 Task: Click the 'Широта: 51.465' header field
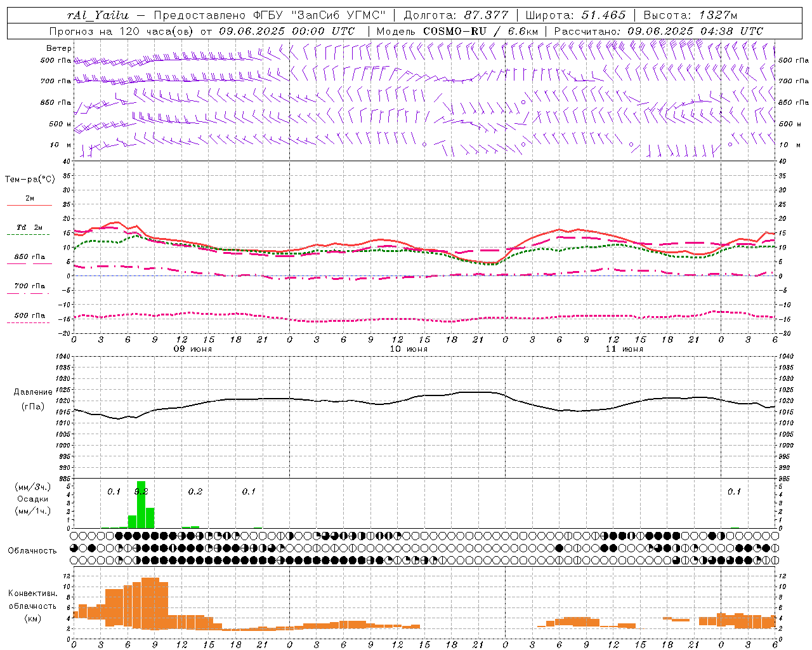[575, 16]
